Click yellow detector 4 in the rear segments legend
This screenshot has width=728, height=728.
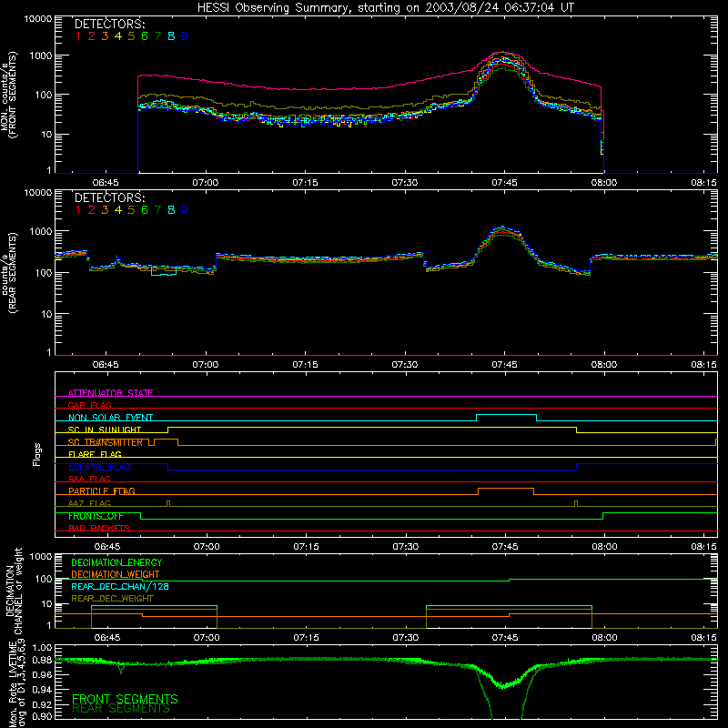point(118,210)
